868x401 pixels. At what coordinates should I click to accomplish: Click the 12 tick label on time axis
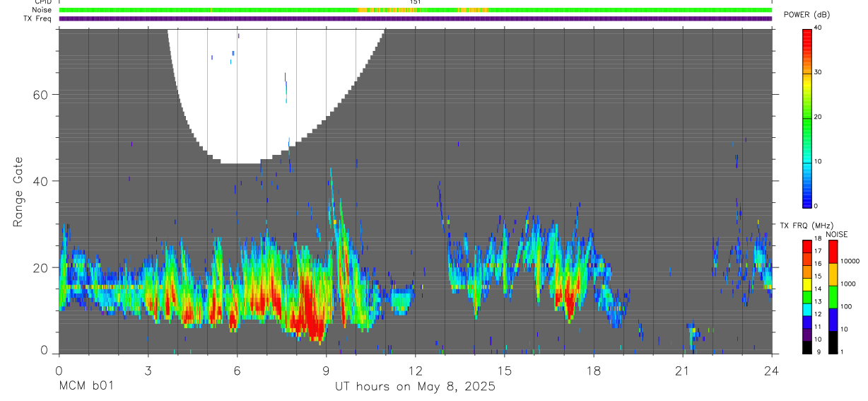415,371
